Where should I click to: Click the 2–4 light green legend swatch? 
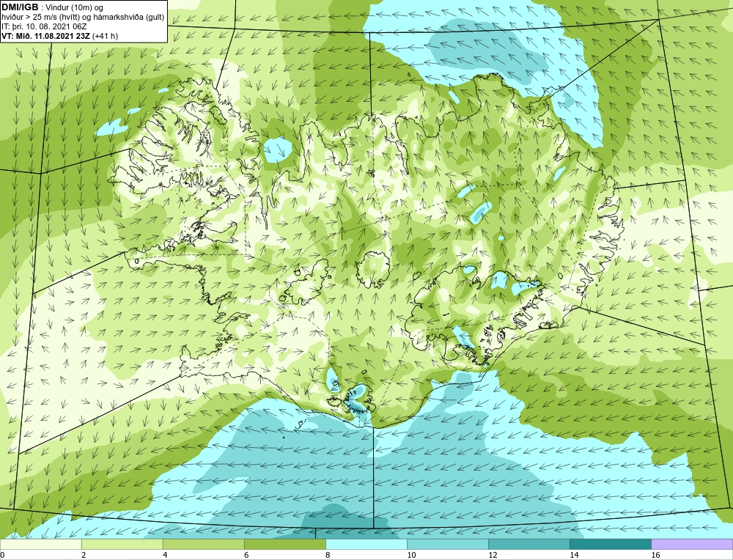coord(122,544)
